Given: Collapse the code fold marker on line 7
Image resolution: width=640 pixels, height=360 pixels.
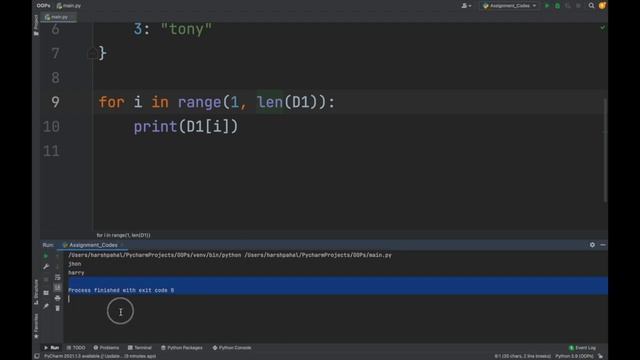Looking at the screenshot, I should click(x=92, y=53).
